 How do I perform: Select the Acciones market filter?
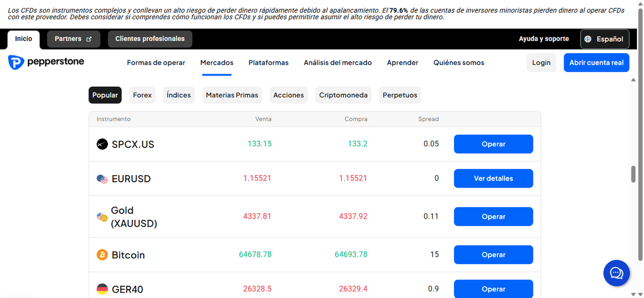[x=289, y=95]
